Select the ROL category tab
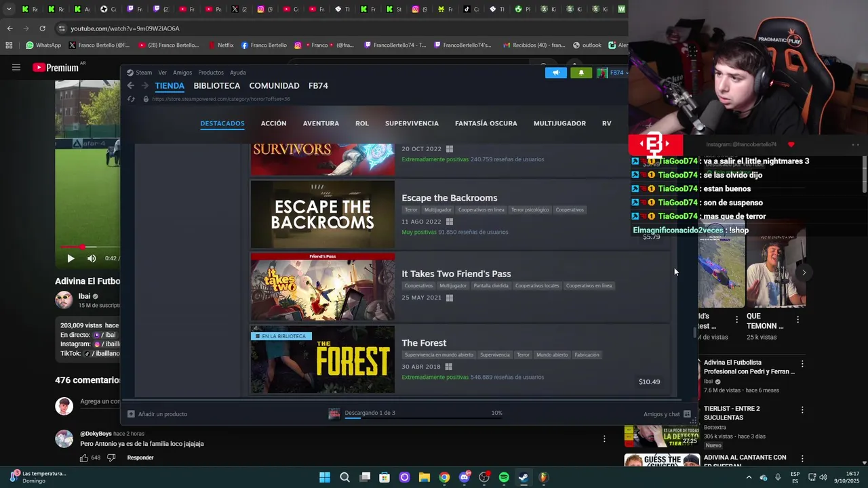The height and width of the screenshot is (488, 868). click(362, 123)
